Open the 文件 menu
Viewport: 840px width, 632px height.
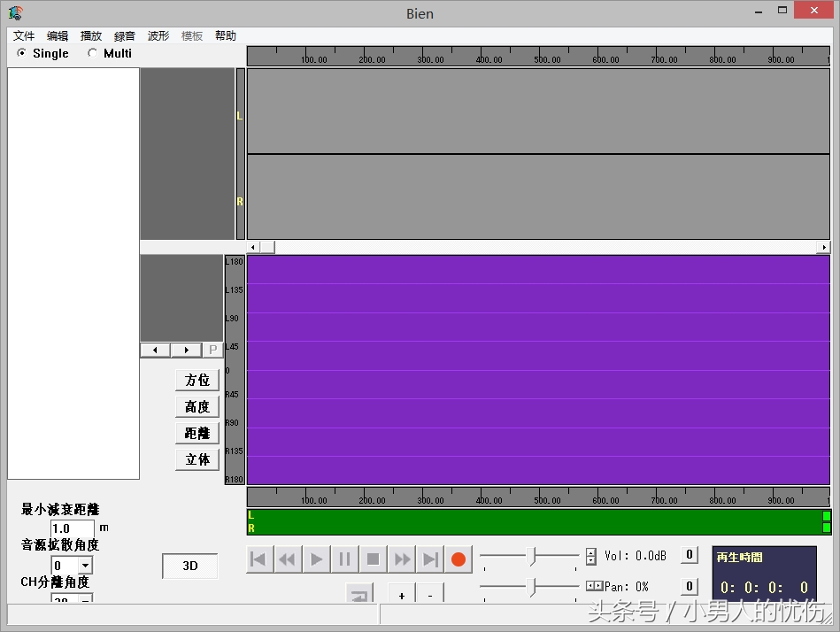click(24, 36)
